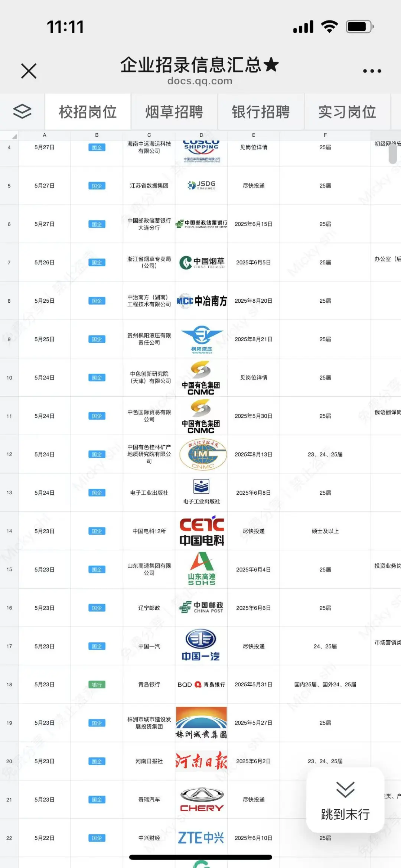Switch to the 校招岗位 tab

pyautogui.click(x=88, y=112)
